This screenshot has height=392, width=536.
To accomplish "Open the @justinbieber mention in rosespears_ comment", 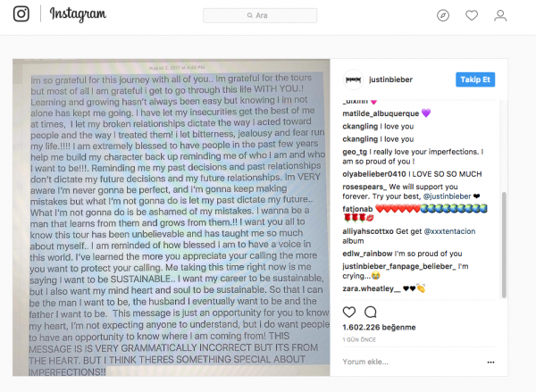I will click(448, 196).
